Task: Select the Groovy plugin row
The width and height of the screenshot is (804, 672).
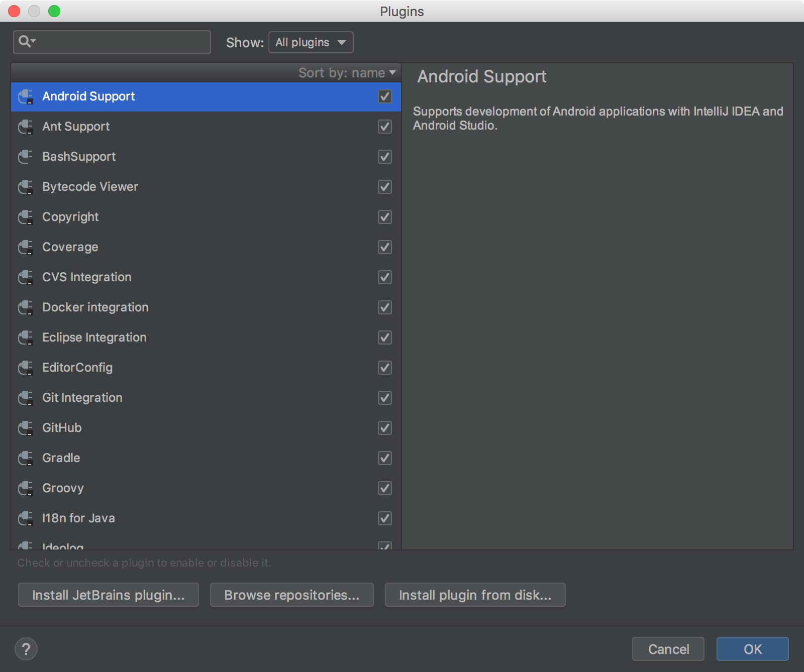Action: [63, 488]
